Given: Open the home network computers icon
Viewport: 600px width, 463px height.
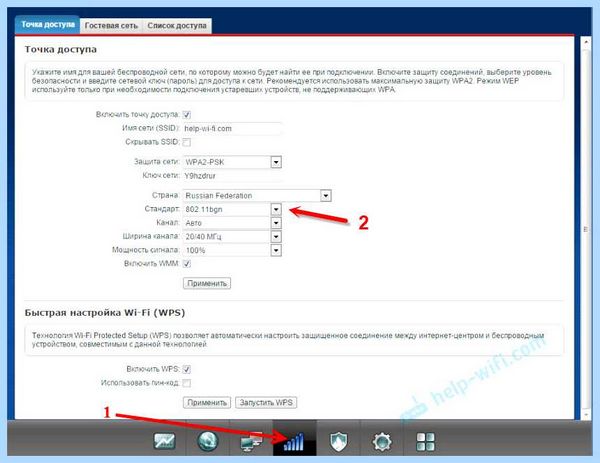Looking at the screenshot, I should point(251,441).
